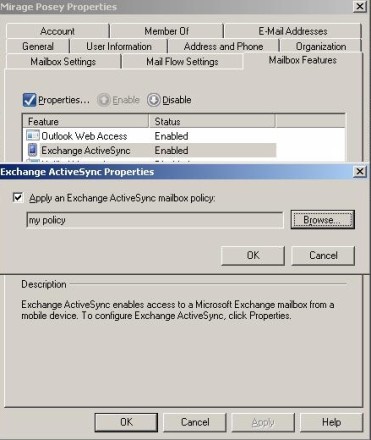Open the Address and Phone tab

tap(223, 46)
